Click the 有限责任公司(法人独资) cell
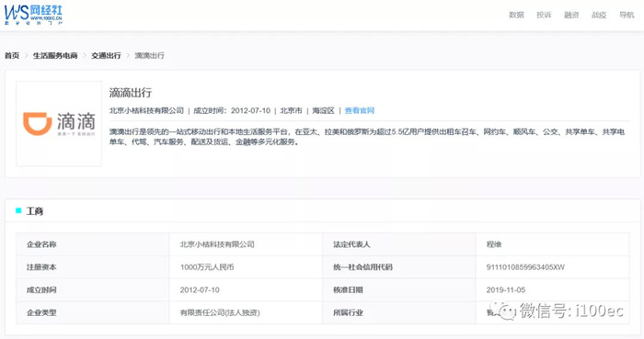Image resolution: width=644 pixels, height=339 pixels. 220,312
